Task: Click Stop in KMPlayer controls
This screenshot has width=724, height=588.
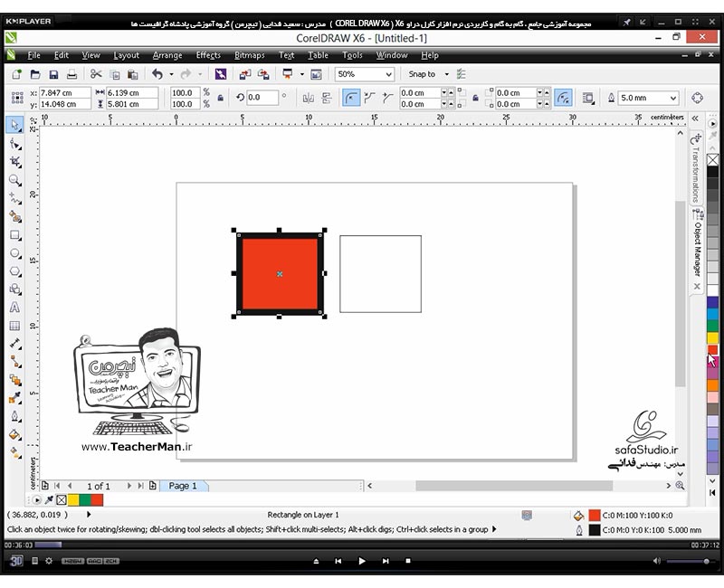Action: 408,561
